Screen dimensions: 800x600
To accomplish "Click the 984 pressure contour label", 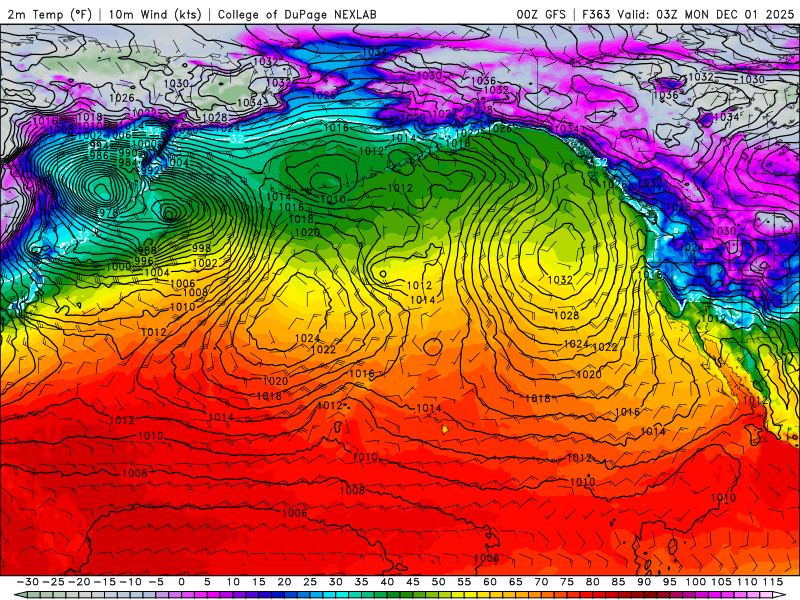I will (128, 162).
